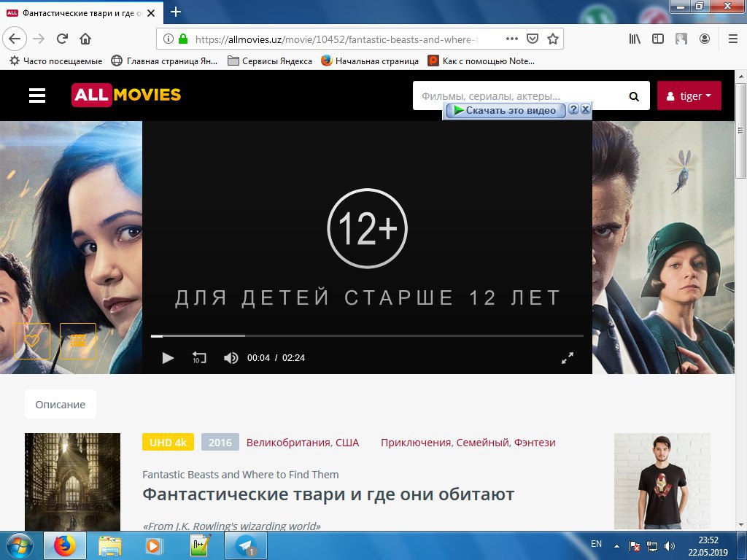Click the Скачать это видео button
Image resolution: width=747 pixels, height=560 pixels.
[506, 111]
